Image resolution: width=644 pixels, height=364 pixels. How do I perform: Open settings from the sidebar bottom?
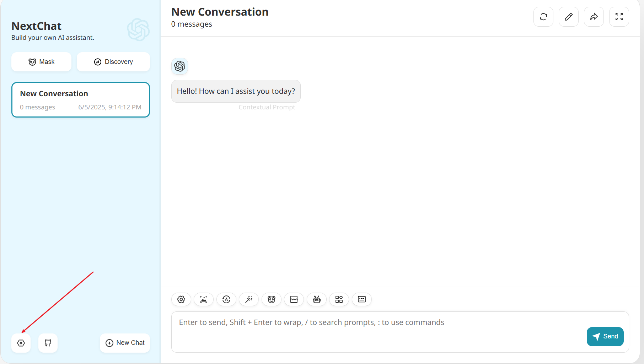(x=21, y=343)
